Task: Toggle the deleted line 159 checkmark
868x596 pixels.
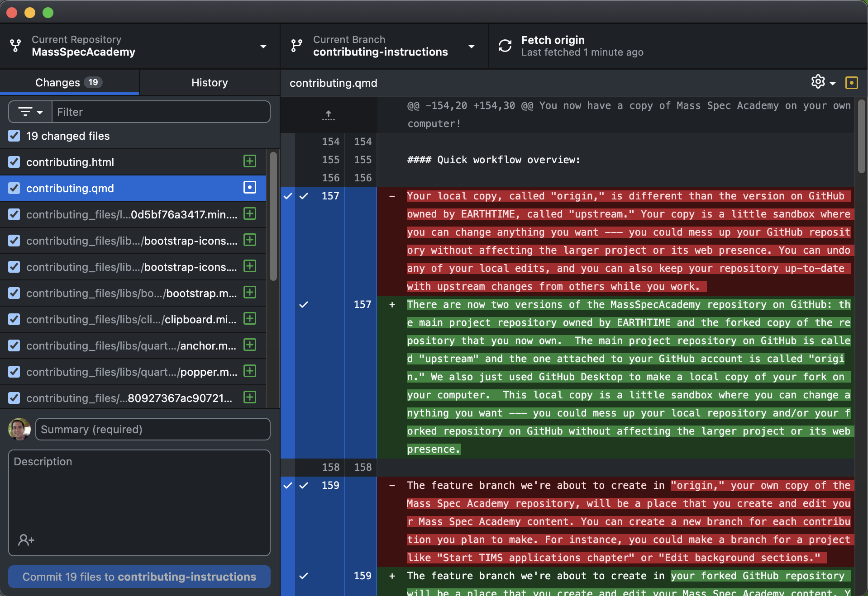Action: [304, 485]
